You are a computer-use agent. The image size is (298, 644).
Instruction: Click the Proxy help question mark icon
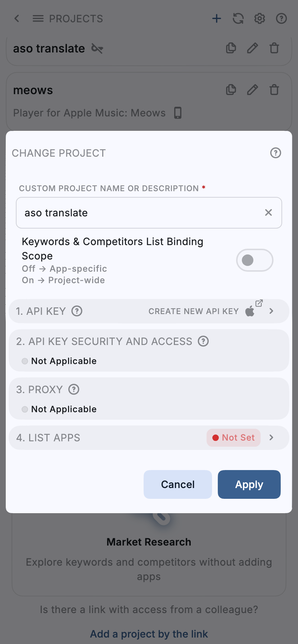click(74, 389)
